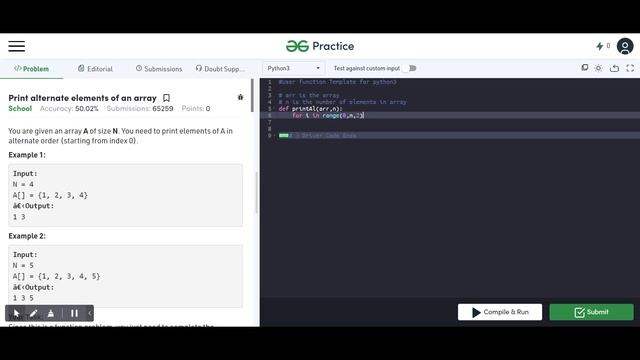Click the GeeksforGeeks Practice logo
Viewport: 640px width, 360px height.
click(x=320, y=46)
